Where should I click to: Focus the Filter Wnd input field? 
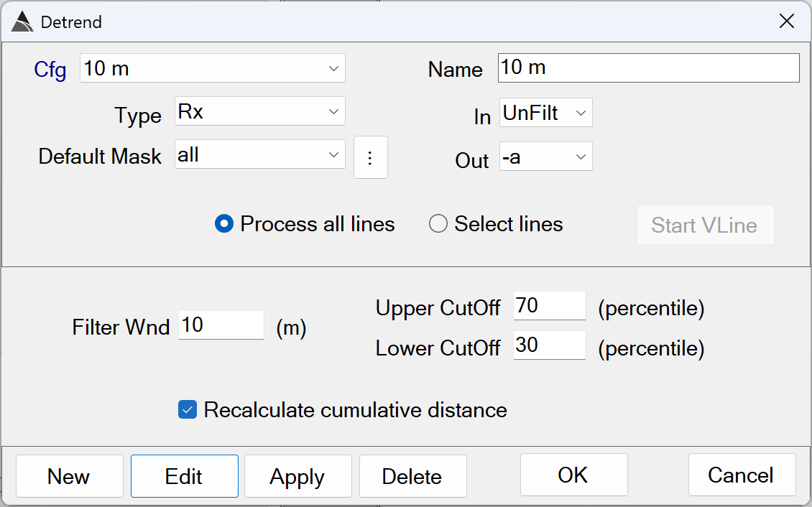click(221, 325)
